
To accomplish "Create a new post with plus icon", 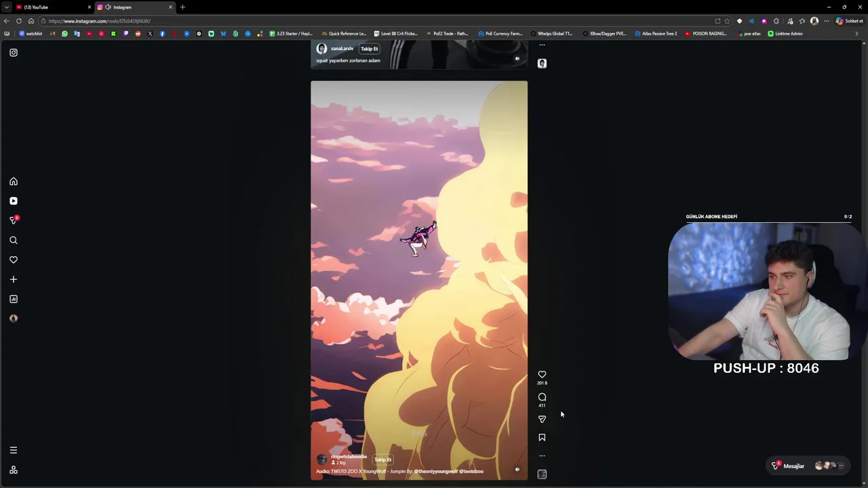I will tap(14, 279).
